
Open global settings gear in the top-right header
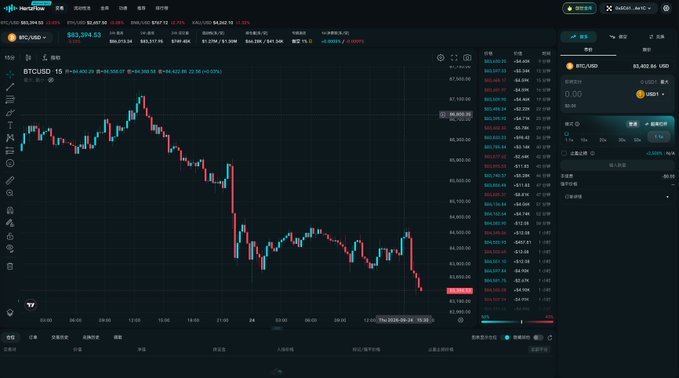pos(666,8)
